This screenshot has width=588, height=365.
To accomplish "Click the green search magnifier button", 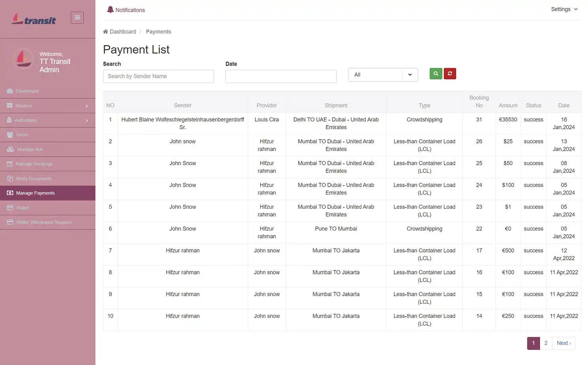I will 435,74.
